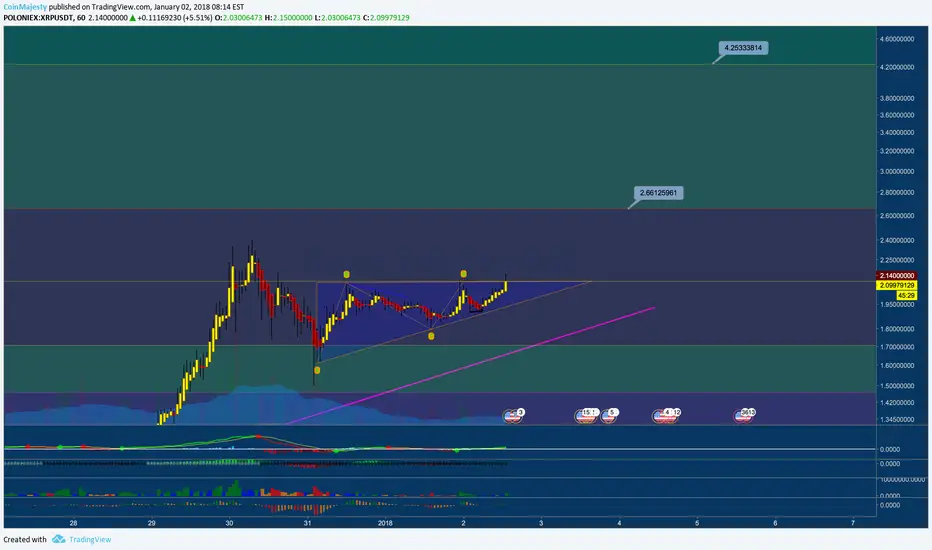Click the TradingView logo icon
This screenshot has height=550, width=932.
(x=58, y=539)
